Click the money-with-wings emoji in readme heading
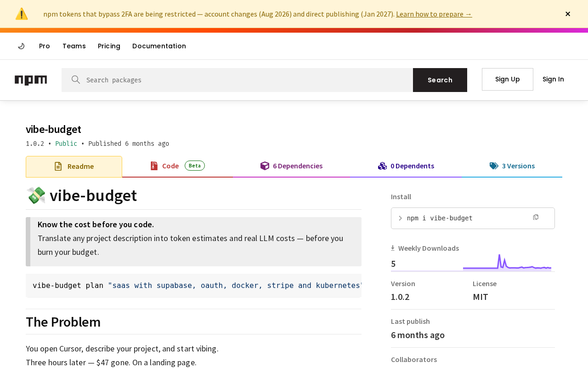 (36, 195)
